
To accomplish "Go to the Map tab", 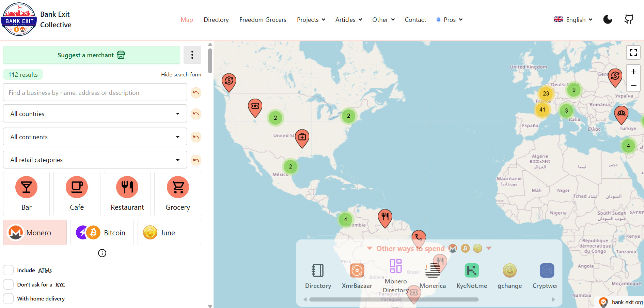I will (x=187, y=20).
